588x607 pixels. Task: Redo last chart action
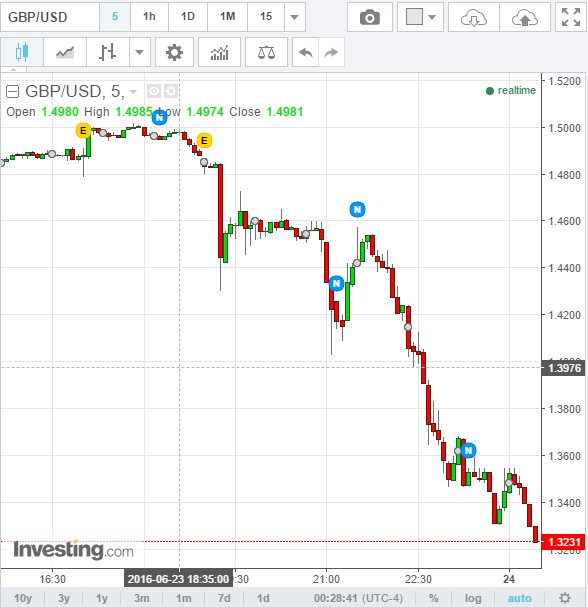(331, 52)
